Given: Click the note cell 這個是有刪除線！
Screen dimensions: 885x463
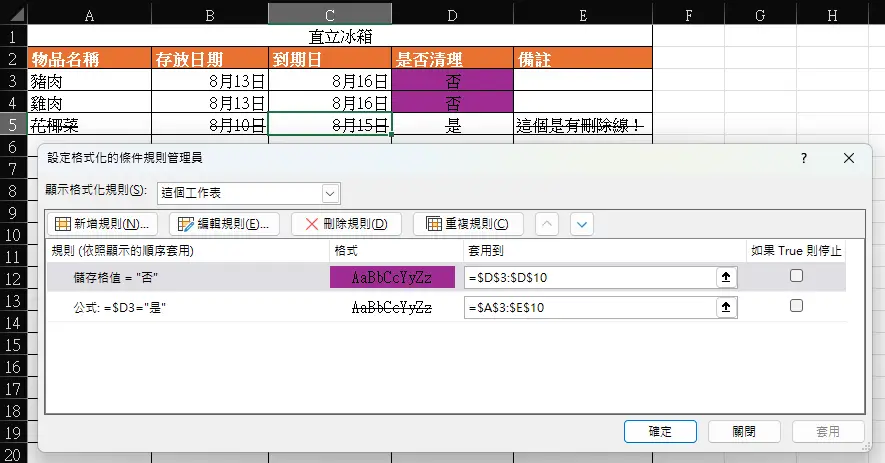Looking at the screenshot, I should point(582,125).
